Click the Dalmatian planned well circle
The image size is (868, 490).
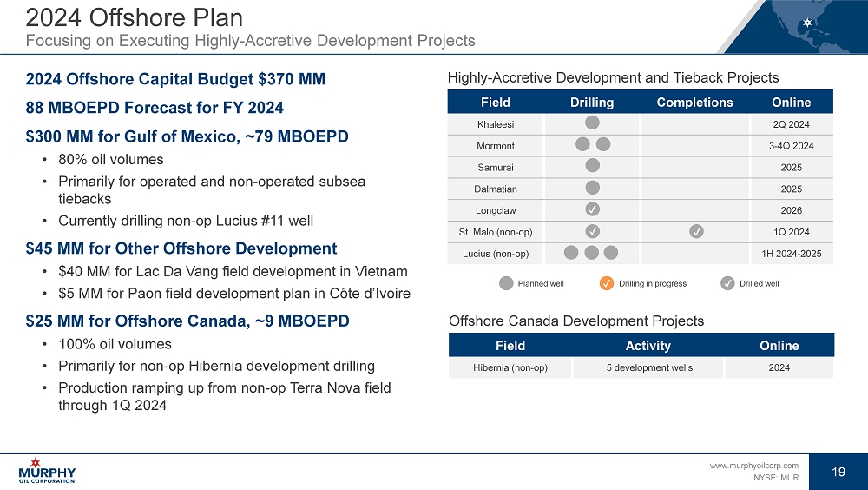point(592,188)
